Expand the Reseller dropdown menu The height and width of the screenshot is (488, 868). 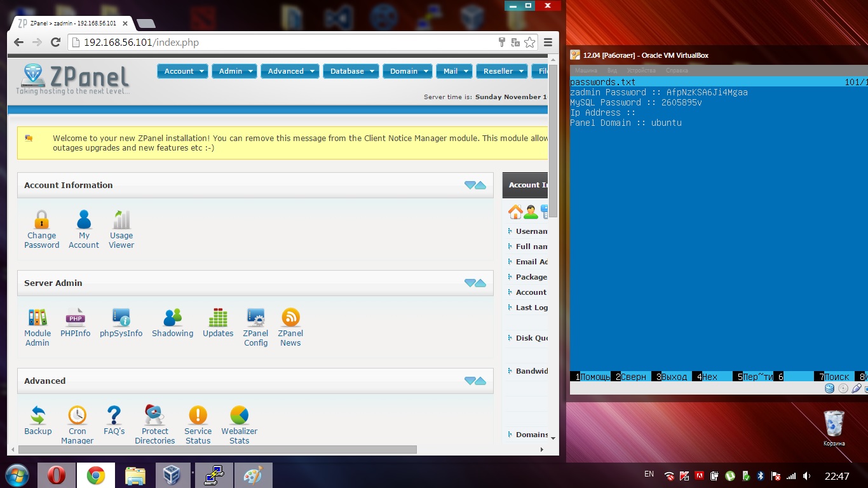pyautogui.click(x=502, y=71)
